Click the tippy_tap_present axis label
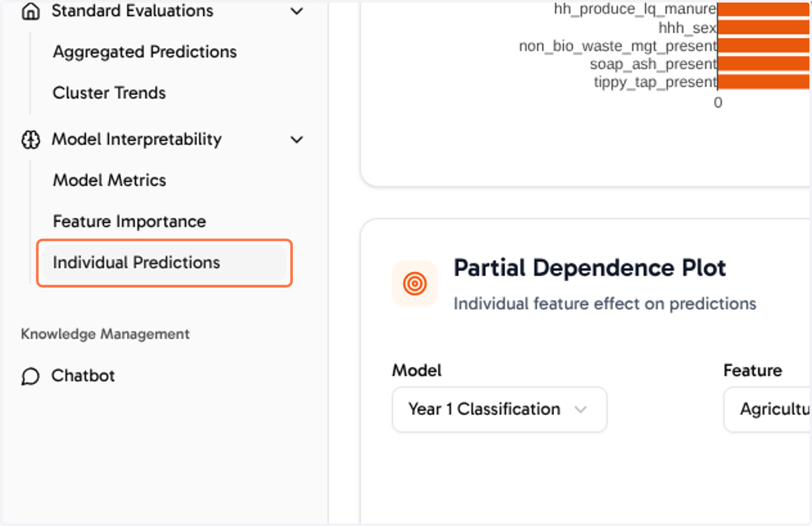Screen dimensions: 812x526 pyautogui.click(x=655, y=82)
